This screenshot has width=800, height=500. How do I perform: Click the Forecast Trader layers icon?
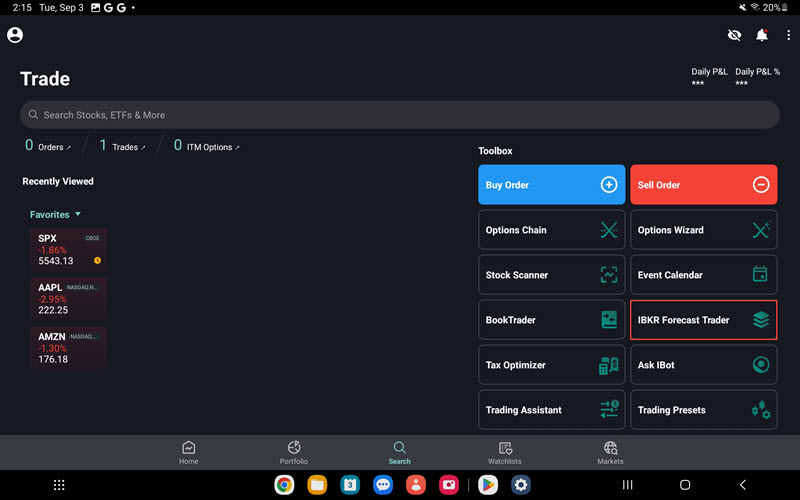tap(761, 320)
